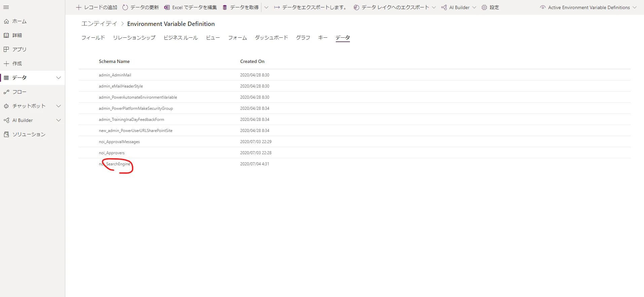644x297 pixels.
Task: Select the noi_ApprovalMessages row
Action: [x=355, y=142]
